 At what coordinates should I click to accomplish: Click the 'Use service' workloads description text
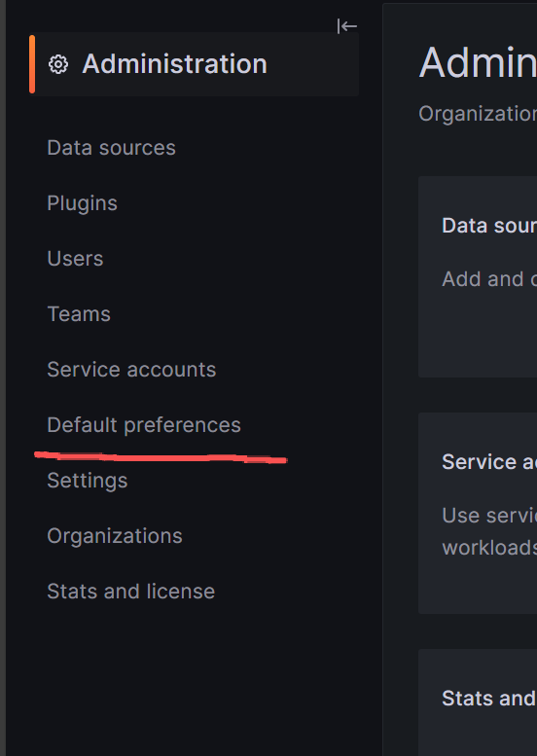coord(489,531)
